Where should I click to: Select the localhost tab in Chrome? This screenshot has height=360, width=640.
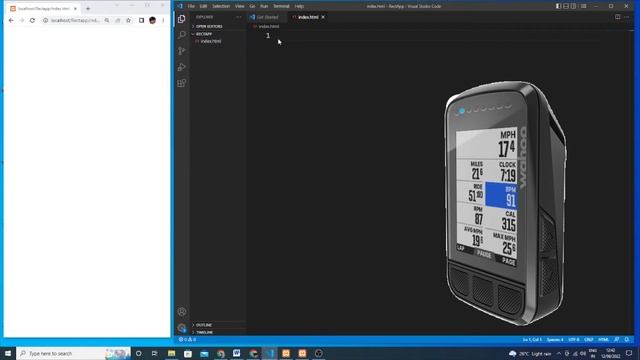43,9
